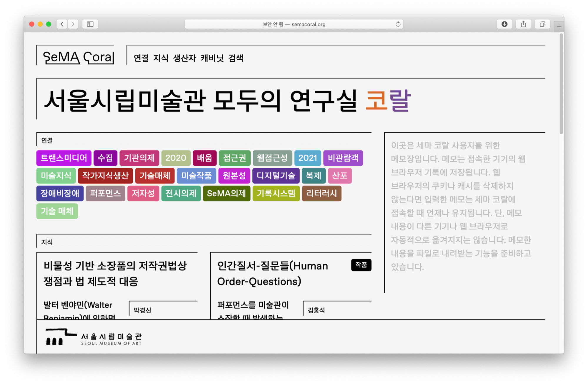Select the 퍼포먼스 tag
This screenshot has width=588, height=385.
coord(105,193)
